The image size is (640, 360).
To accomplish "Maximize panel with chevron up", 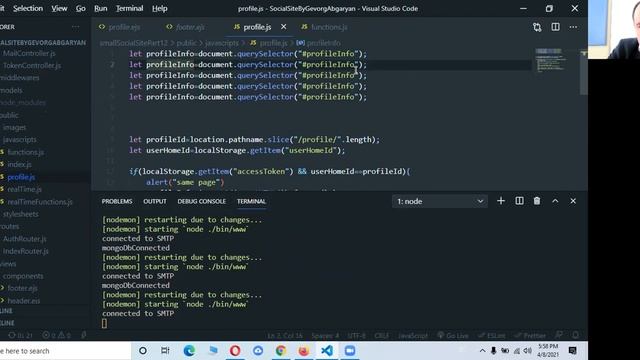I will [555, 201].
